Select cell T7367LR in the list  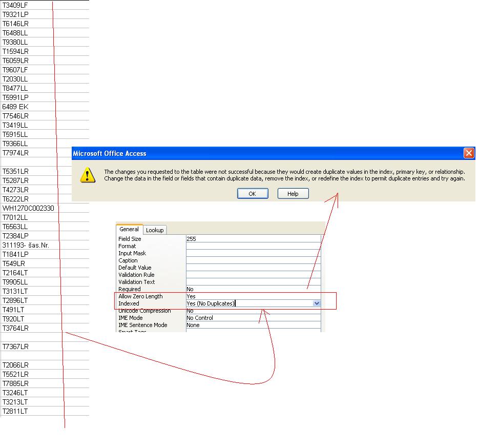pos(45,347)
